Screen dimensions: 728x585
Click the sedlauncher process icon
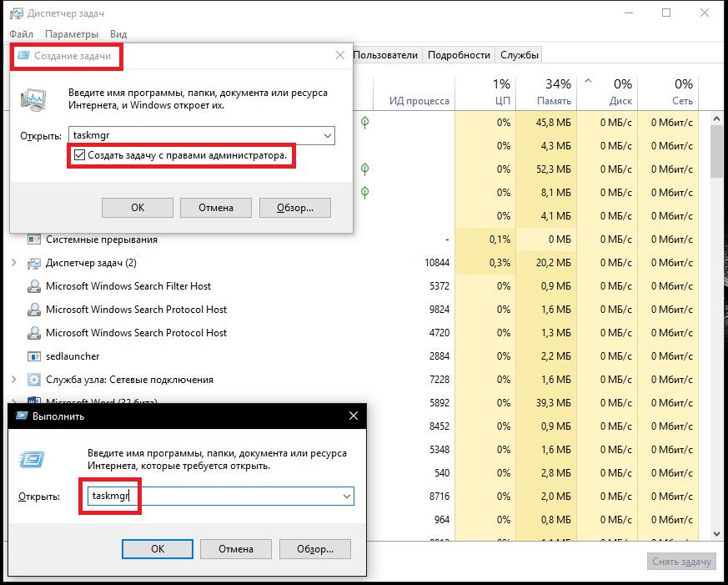[x=33, y=356]
